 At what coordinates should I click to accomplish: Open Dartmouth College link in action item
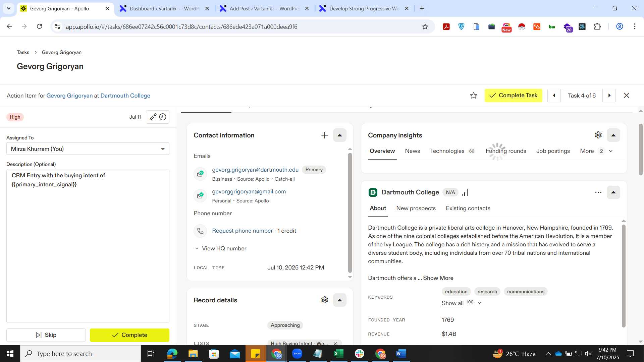pos(125,96)
